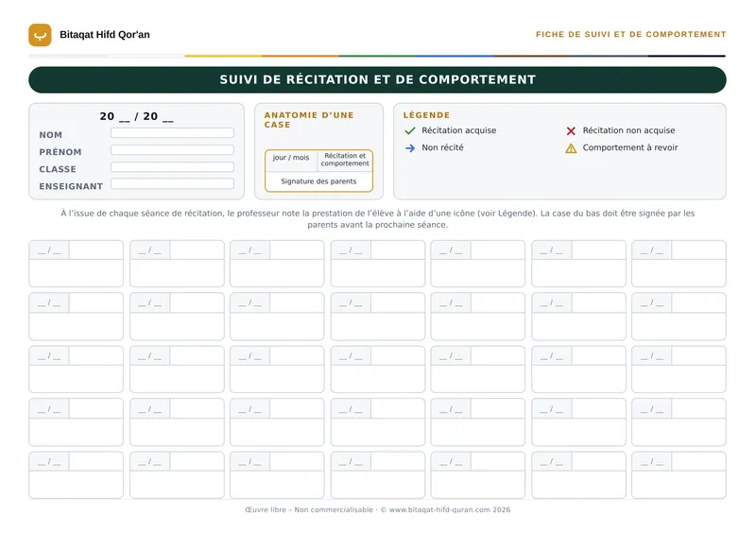Click the '20 __ / 20 __' school year text
This screenshot has height=533, width=756.
coord(136,116)
